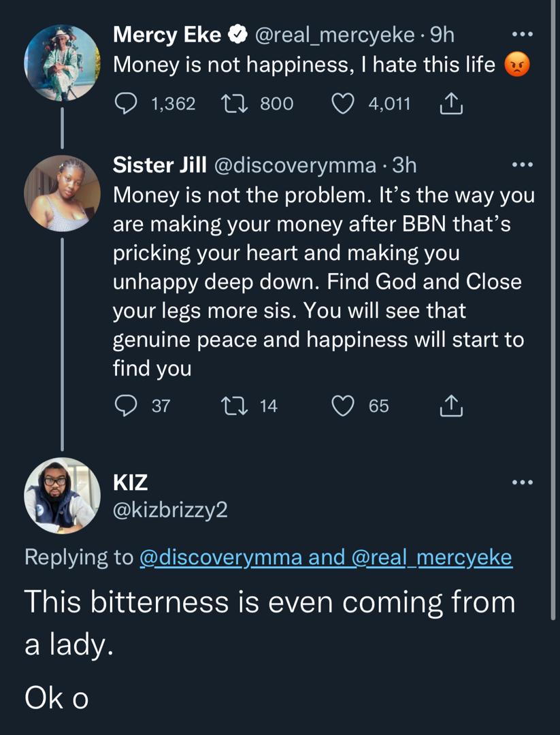
Task: Like Sister Jill's tweet
Action: (343, 406)
